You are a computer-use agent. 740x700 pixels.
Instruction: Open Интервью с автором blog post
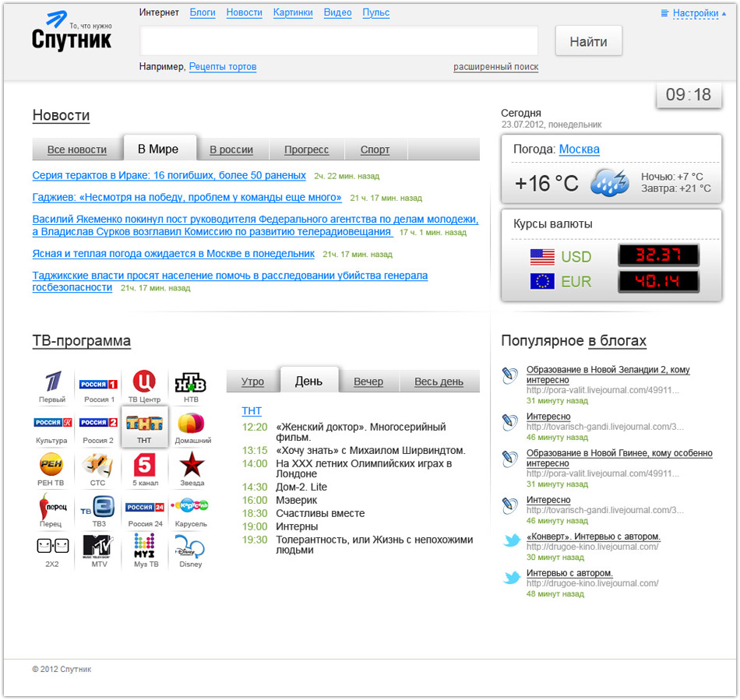[569, 573]
